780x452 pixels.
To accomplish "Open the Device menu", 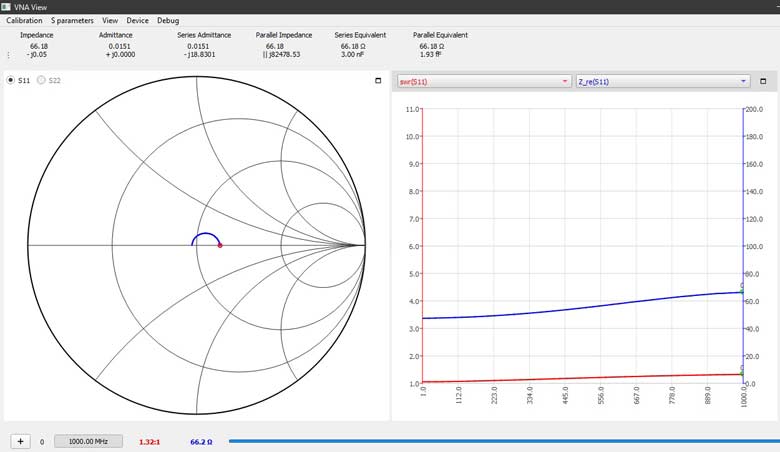I will pyautogui.click(x=137, y=20).
